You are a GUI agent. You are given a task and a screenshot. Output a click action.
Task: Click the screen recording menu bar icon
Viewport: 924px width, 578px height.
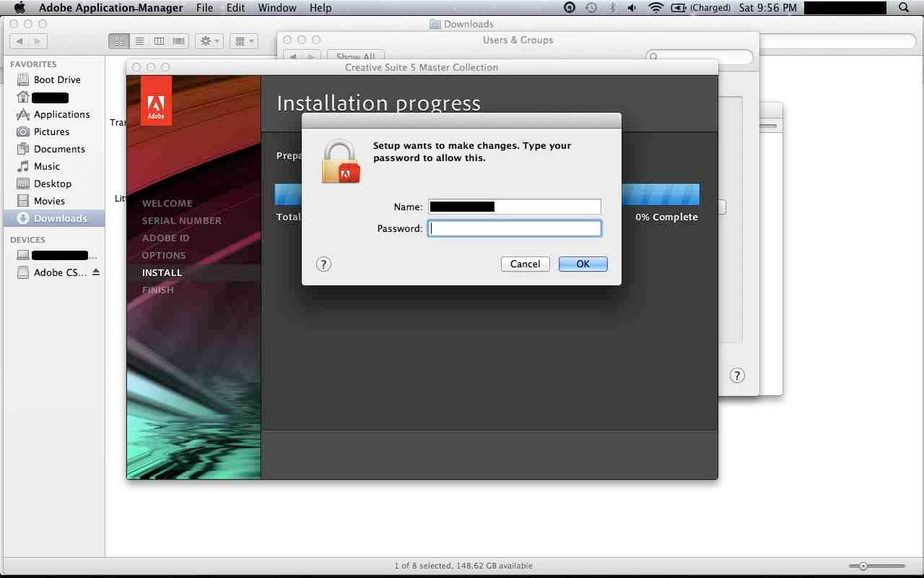tap(570, 8)
